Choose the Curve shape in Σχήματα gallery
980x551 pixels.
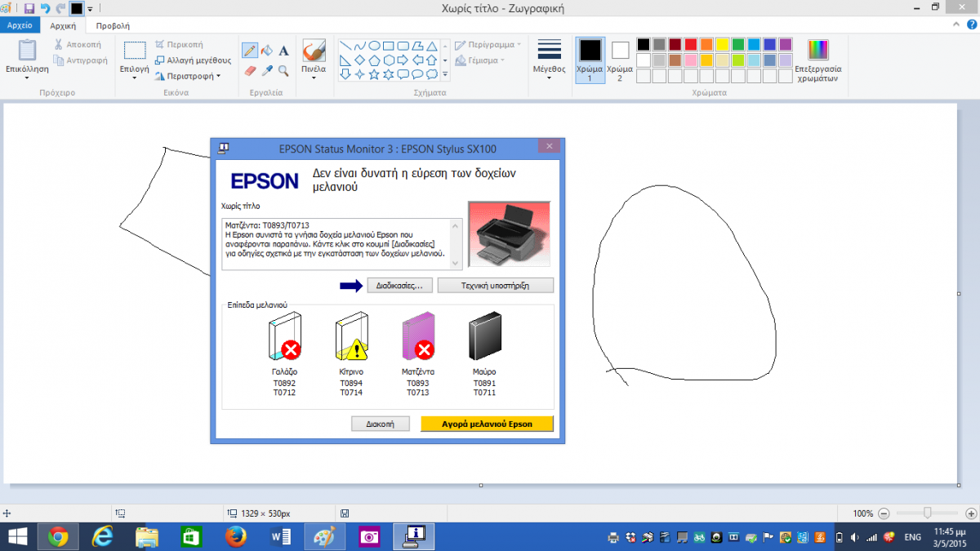pyautogui.click(x=359, y=46)
